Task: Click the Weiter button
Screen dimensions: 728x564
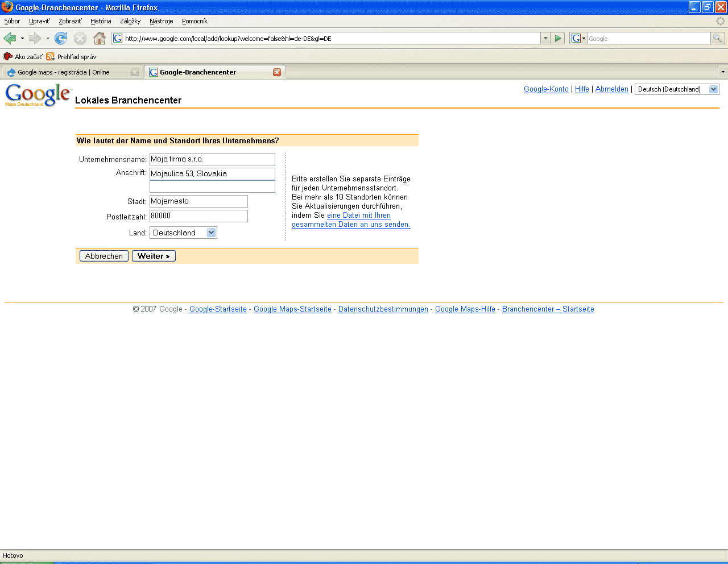Action: click(x=154, y=256)
